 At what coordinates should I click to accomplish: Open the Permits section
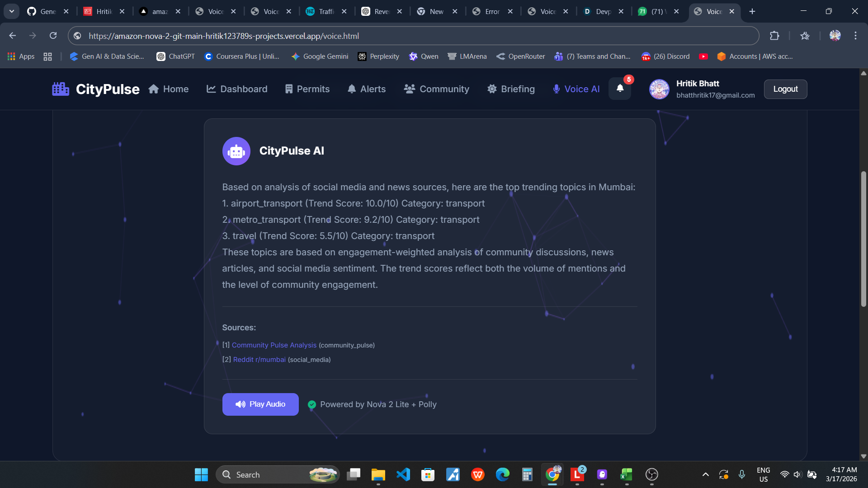(307, 89)
